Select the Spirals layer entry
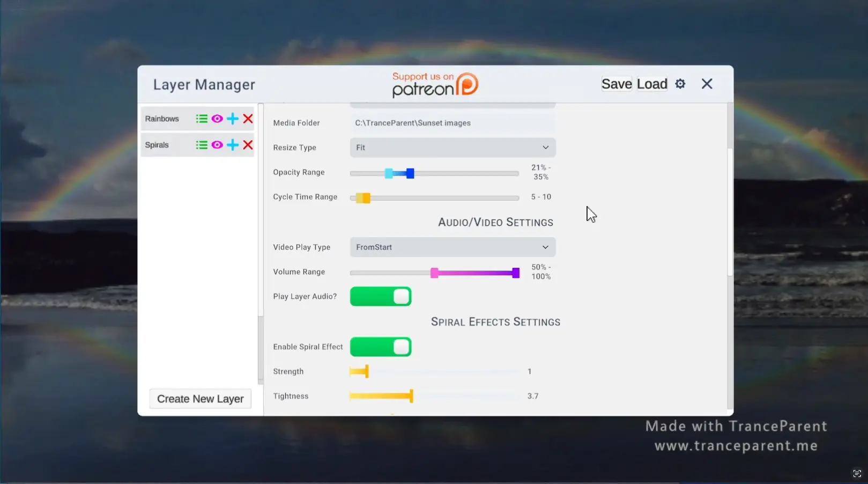 point(157,145)
